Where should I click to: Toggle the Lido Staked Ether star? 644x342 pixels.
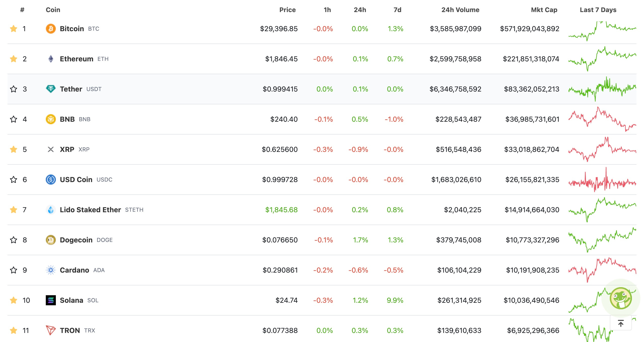click(14, 210)
